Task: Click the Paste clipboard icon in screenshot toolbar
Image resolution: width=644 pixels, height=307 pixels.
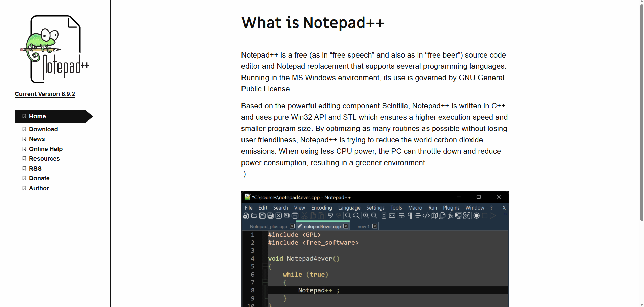Action: click(321, 216)
